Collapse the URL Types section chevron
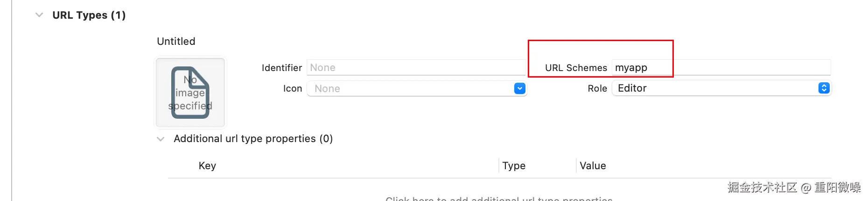 click(39, 15)
